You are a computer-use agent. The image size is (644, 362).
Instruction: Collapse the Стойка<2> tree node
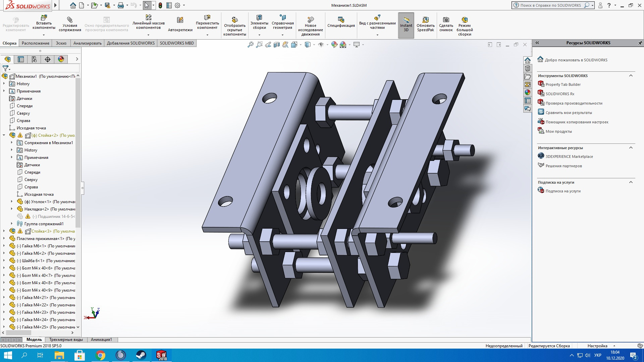click(x=4, y=135)
